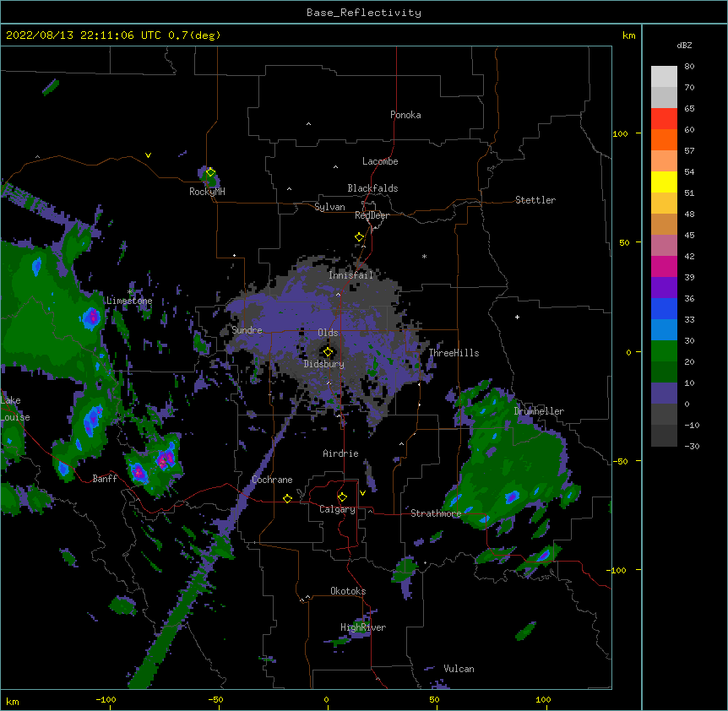The height and width of the screenshot is (711, 728).
Task: Click the yellow diamond marker above Calgary label
Action: 342,497
